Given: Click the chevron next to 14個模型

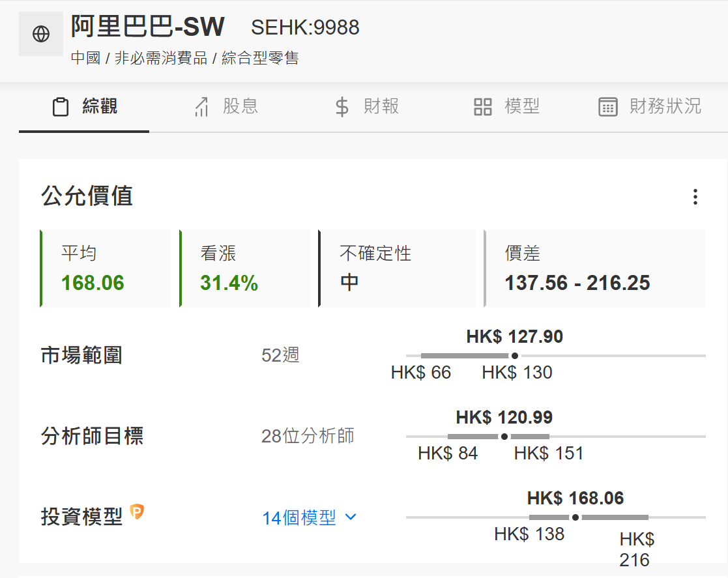Looking at the screenshot, I should pos(351,517).
